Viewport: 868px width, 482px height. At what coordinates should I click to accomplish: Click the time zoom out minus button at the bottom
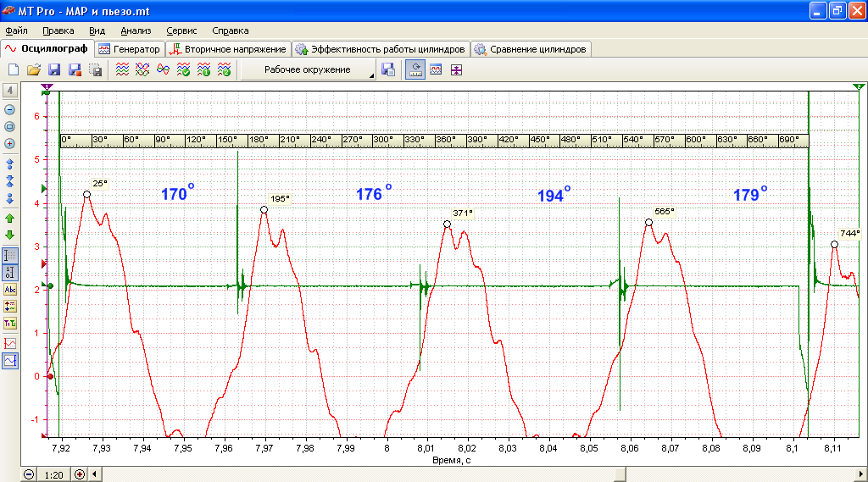(x=29, y=475)
